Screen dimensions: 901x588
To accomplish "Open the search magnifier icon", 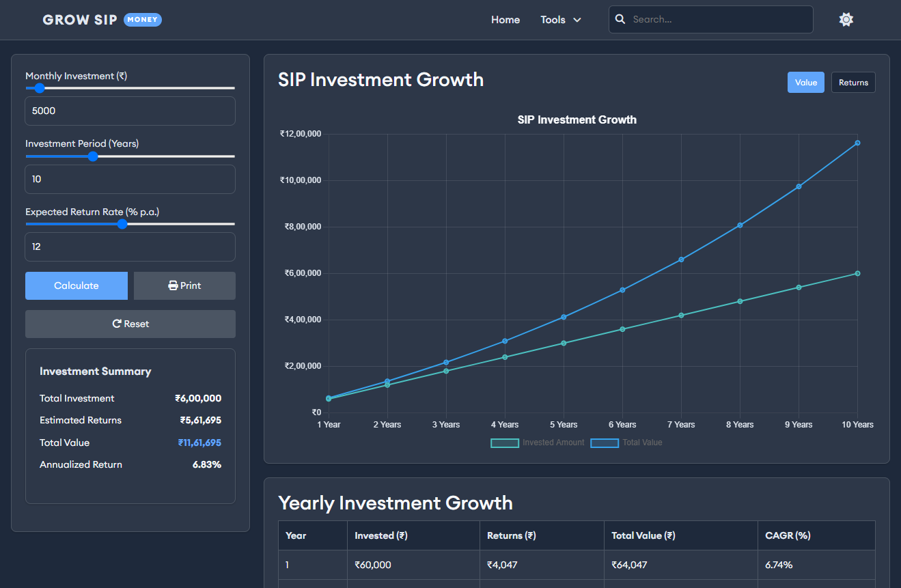I will point(620,19).
